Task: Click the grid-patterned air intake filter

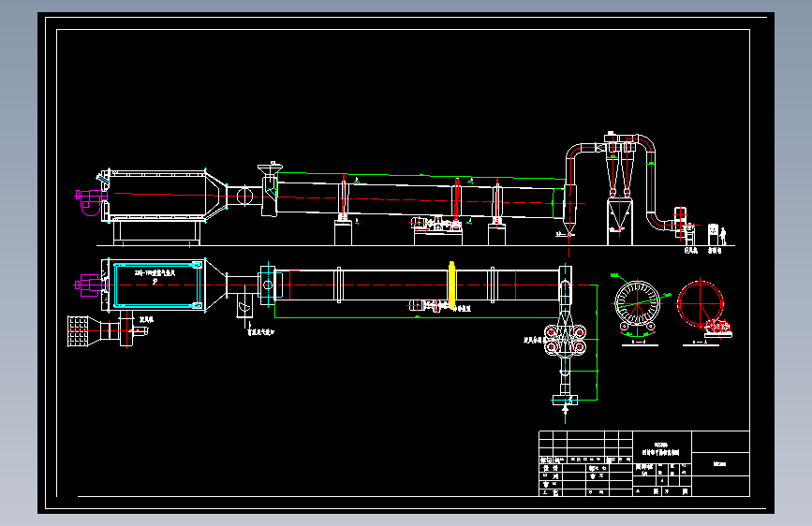Action: (78, 331)
